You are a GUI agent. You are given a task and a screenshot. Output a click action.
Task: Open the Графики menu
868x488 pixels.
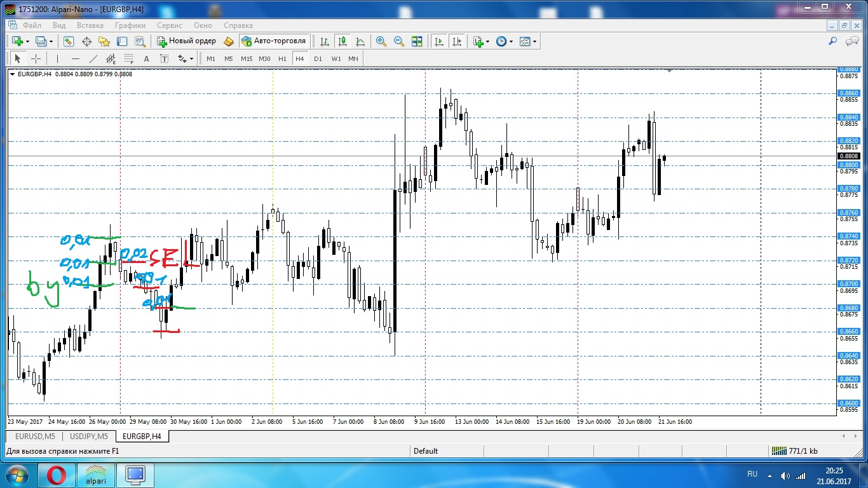tap(130, 25)
